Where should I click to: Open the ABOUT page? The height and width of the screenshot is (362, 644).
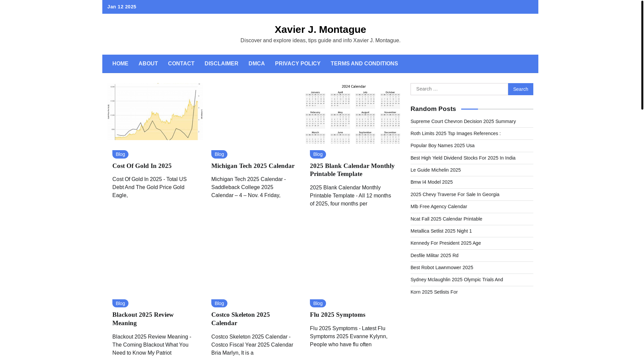click(148, 64)
